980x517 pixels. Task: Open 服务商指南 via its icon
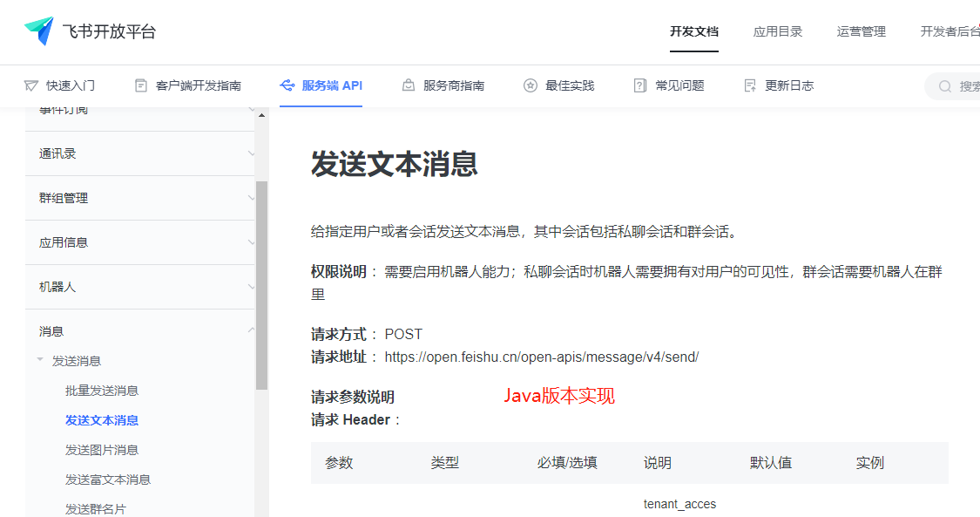point(407,85)
